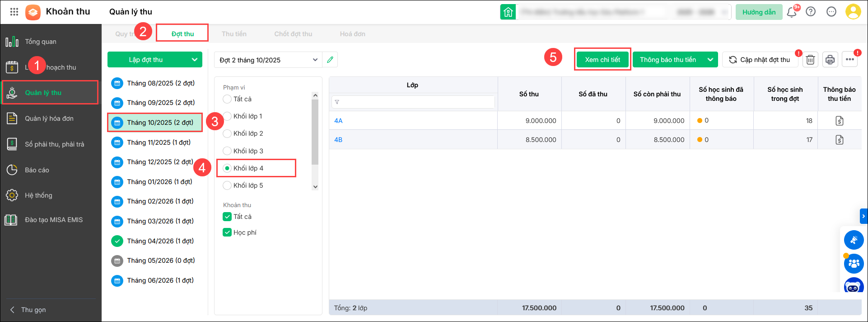The image size is (868, 322).
Task: Click the Xem chi tiết button
Action: 602,60
